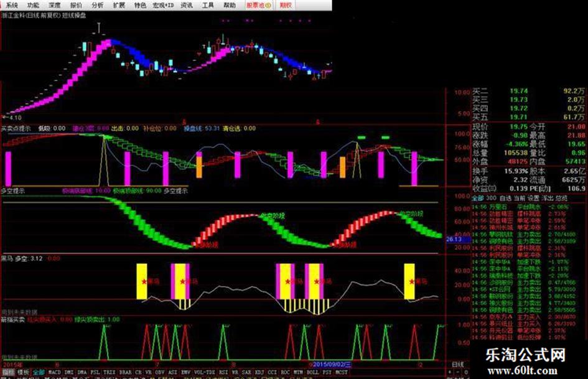Open the 深度 menu

coord(54,5)
